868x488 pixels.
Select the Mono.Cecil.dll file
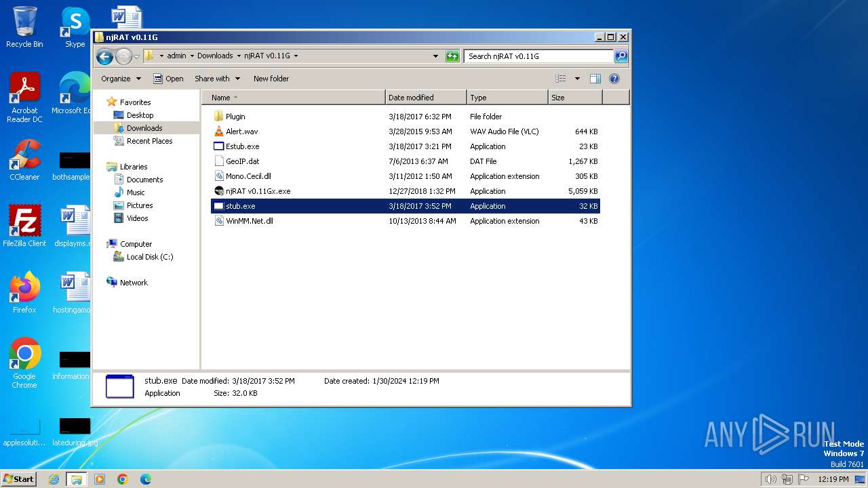pyautogui.click(x=406, y=176)
